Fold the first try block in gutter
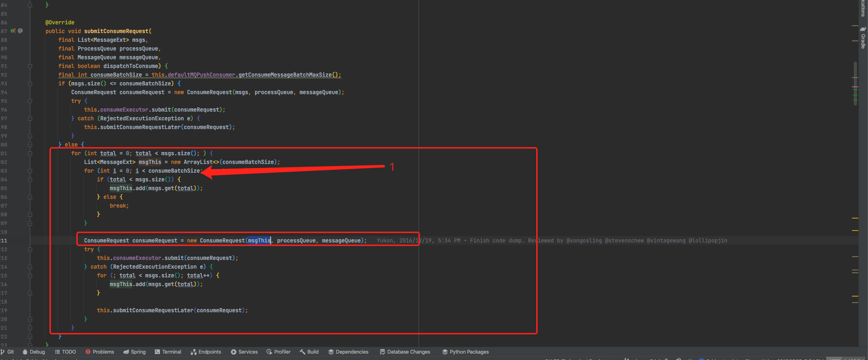Viewport: 868px width, 360px height. coord(30,101)
